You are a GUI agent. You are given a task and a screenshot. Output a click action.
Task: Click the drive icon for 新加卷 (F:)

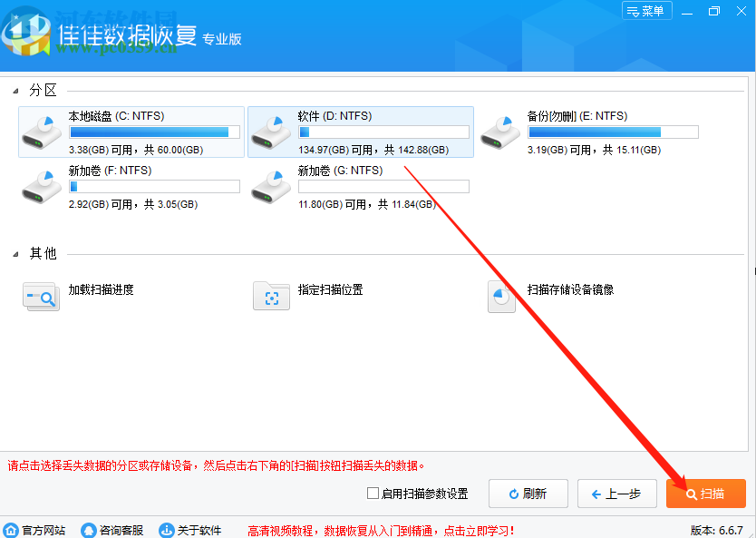pos(41,186)
